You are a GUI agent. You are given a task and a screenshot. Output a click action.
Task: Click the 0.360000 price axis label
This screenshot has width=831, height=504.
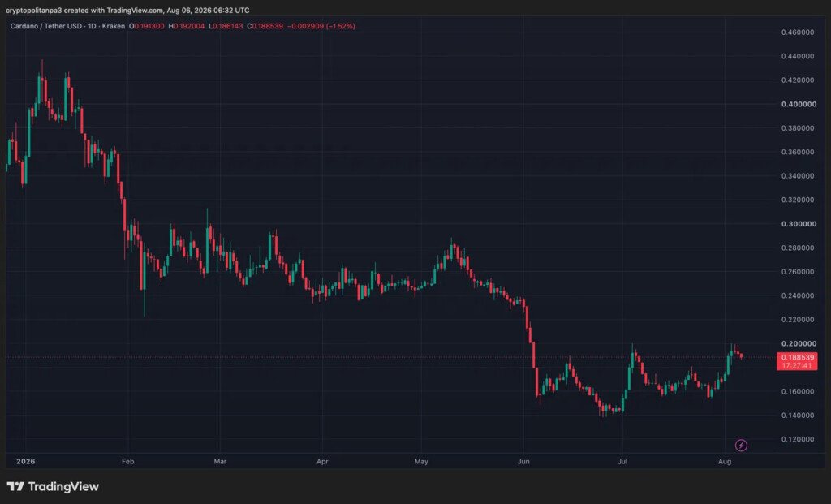[798, 152]
